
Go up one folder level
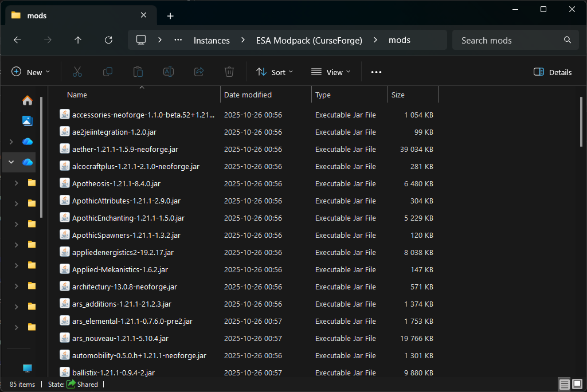pyautogui.click(x=78, y=40)
